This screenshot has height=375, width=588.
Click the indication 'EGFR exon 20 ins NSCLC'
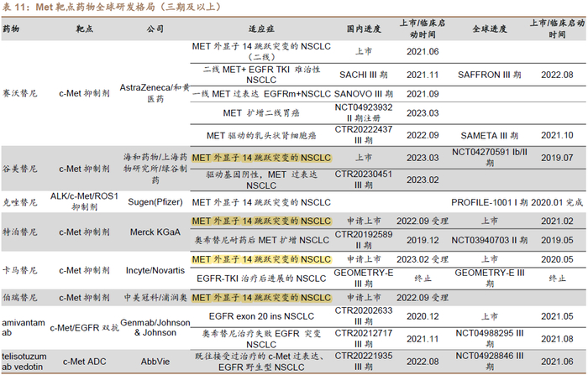(261, 316)
